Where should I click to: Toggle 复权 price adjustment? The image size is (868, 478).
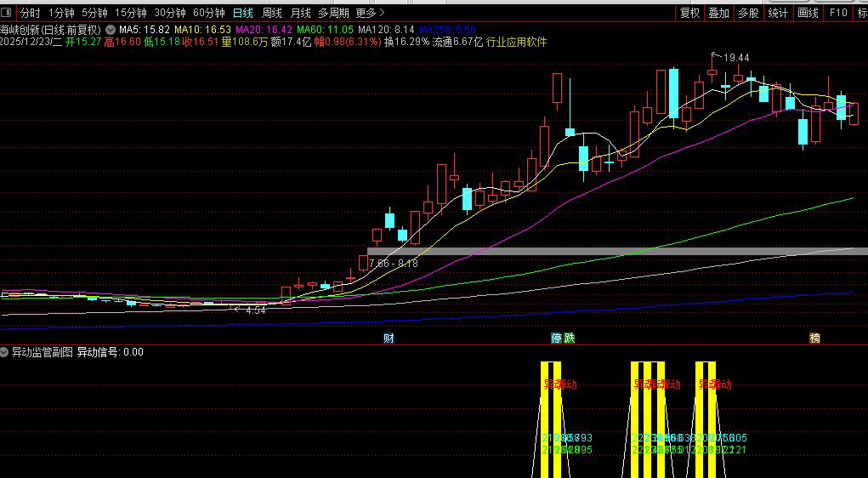689,13
